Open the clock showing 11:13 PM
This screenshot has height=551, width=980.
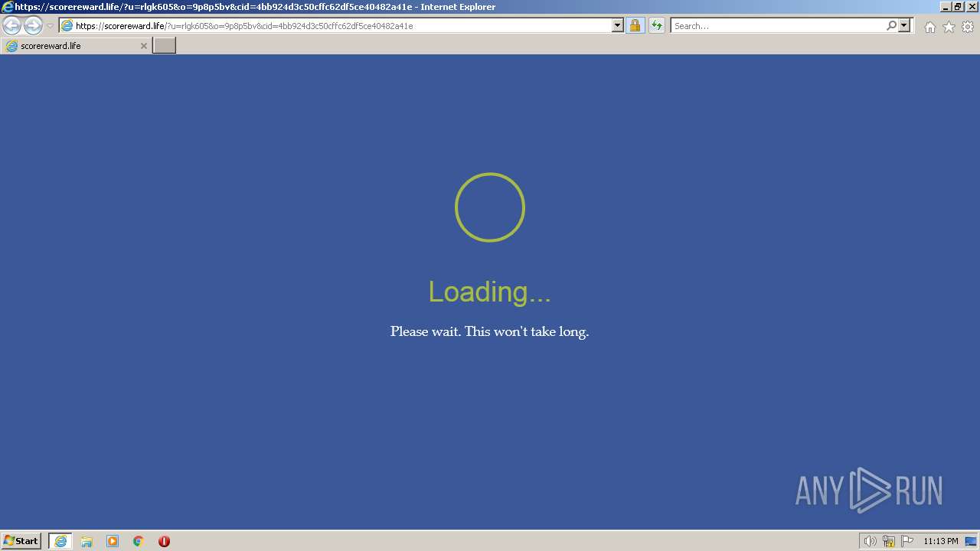[x=941, y=541]
